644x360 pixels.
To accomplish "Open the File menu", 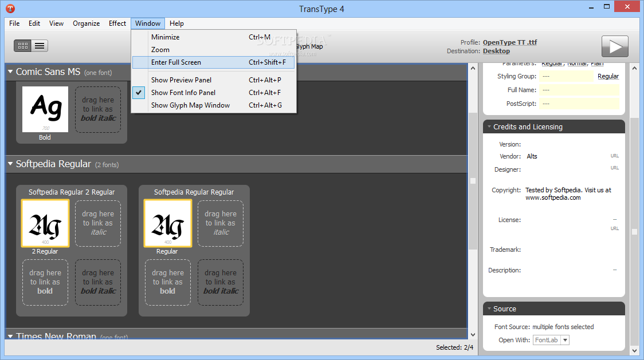I will [x=14, y=23].
